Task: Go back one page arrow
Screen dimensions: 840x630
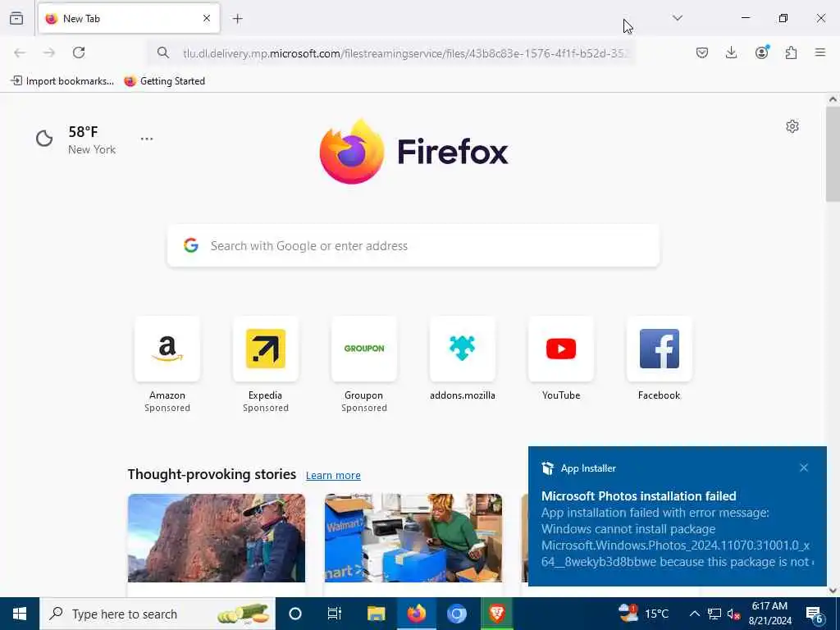Action: 20,52
